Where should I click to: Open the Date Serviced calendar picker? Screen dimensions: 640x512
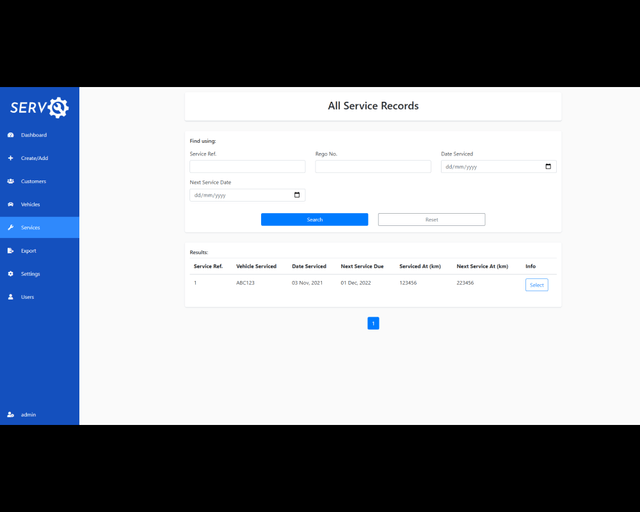(x=548, y=167)
